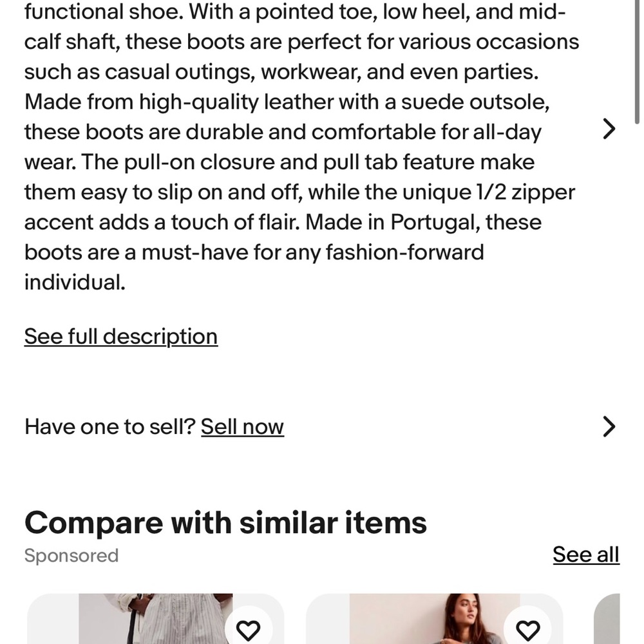
Task: Open the partially visible third similar item
Action: pyautogui.click(x=607, y=618)
